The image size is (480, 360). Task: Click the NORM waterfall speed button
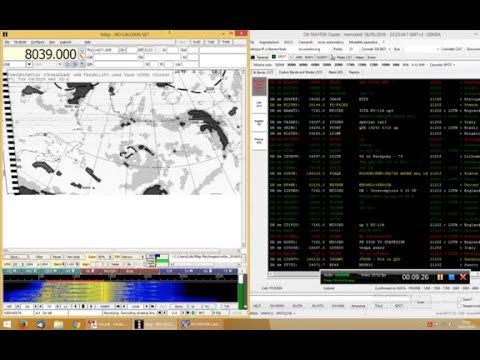pos(105,306)
